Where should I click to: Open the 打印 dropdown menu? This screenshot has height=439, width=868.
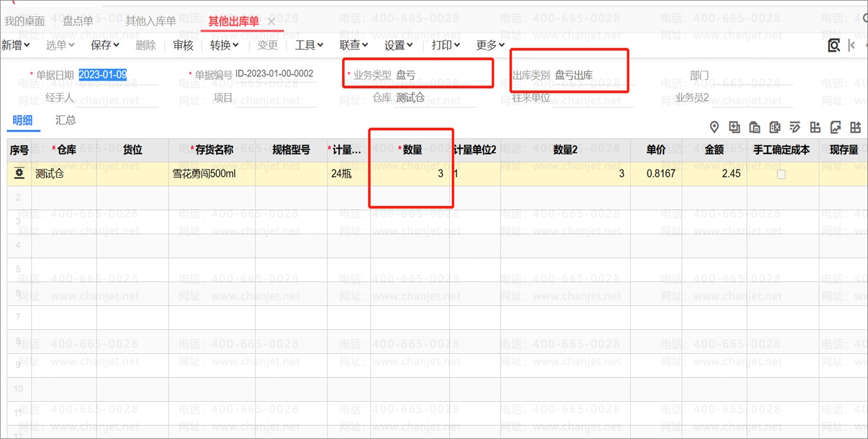(x=446, y=45)
